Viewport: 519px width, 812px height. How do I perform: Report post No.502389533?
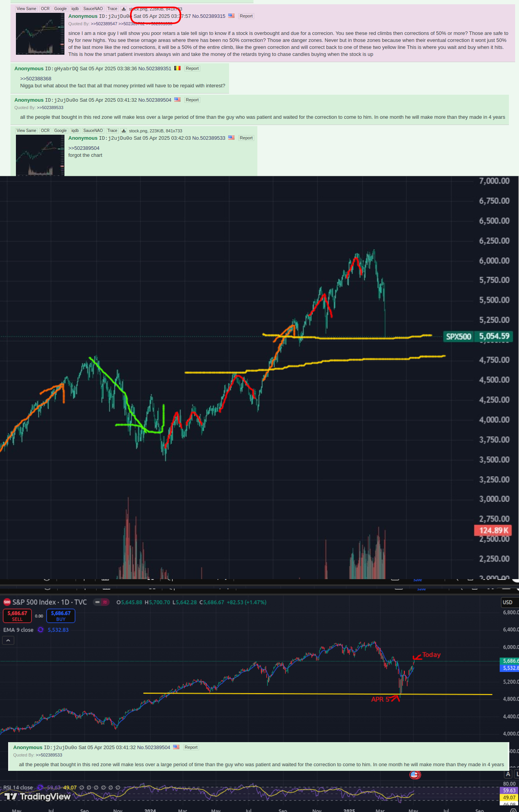point(246,138)
